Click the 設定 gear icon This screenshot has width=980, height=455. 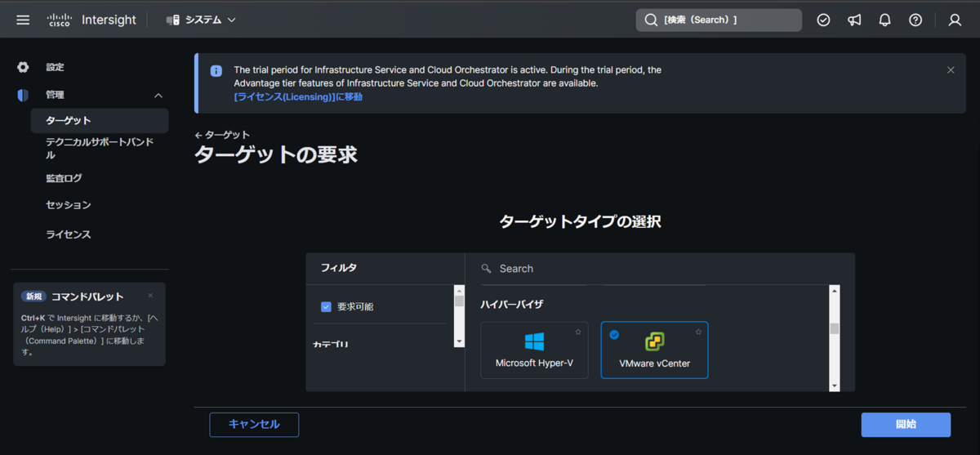23,67
